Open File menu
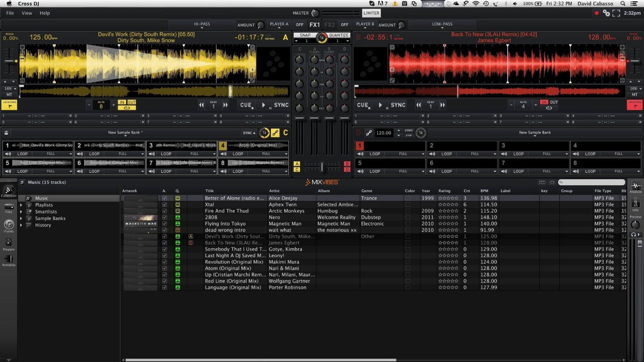The height and width of the screenshot is (362, 644). click(10, 13)
